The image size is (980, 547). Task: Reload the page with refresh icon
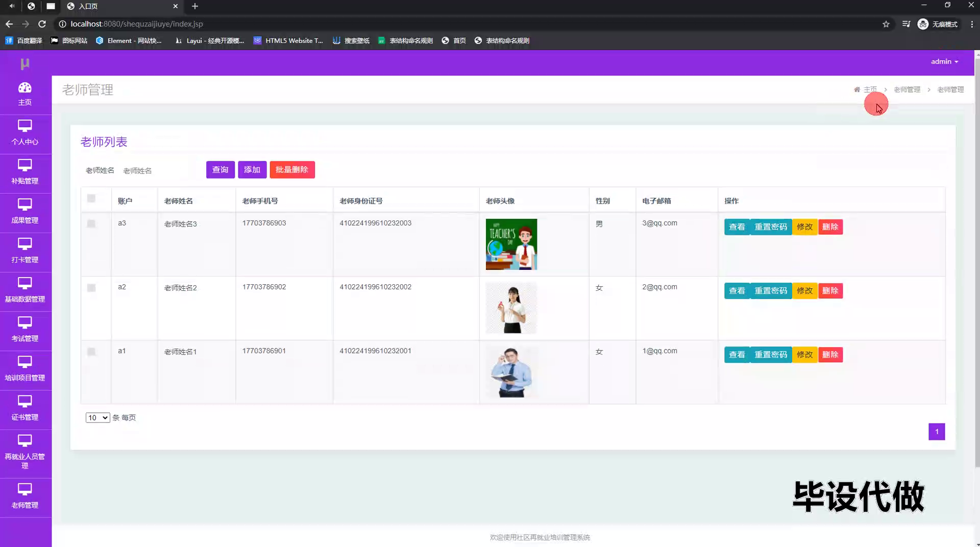[42, 24]
